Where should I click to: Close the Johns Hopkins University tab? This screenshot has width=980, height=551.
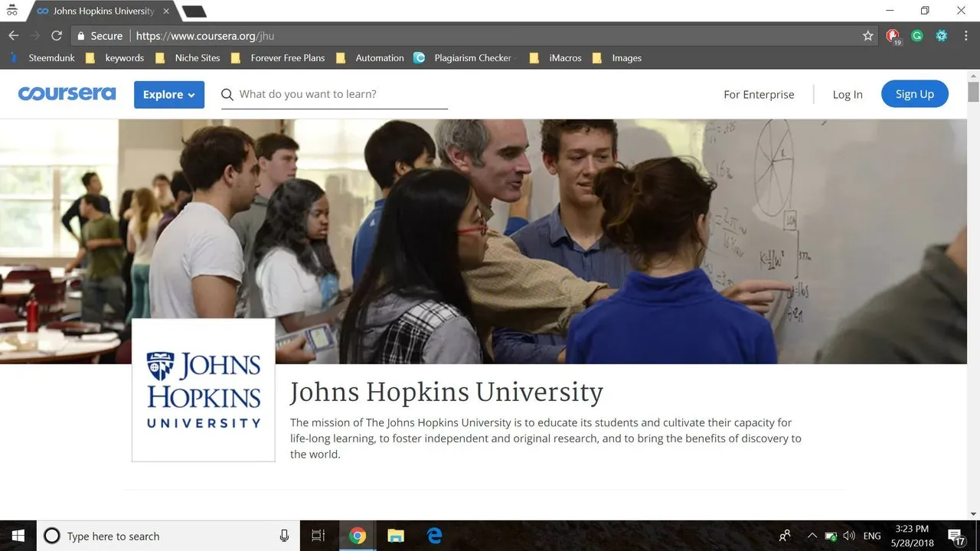(x=166, y=11)
